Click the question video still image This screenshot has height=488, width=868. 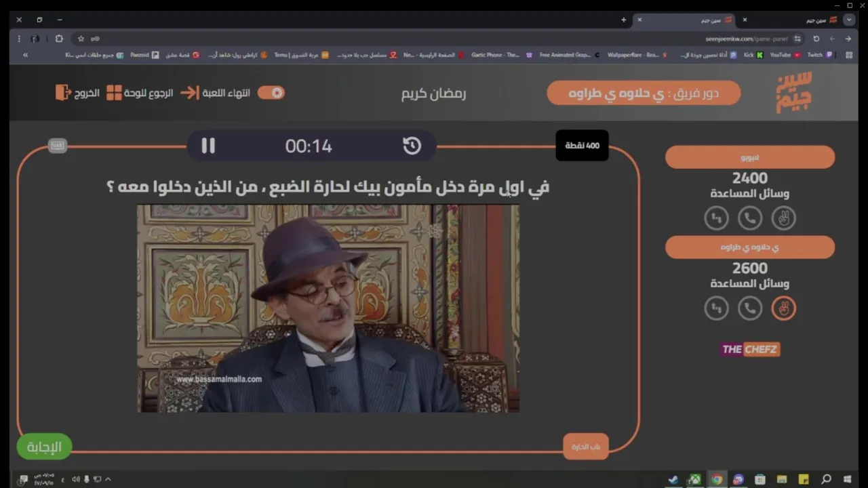[x=328, y=308]
